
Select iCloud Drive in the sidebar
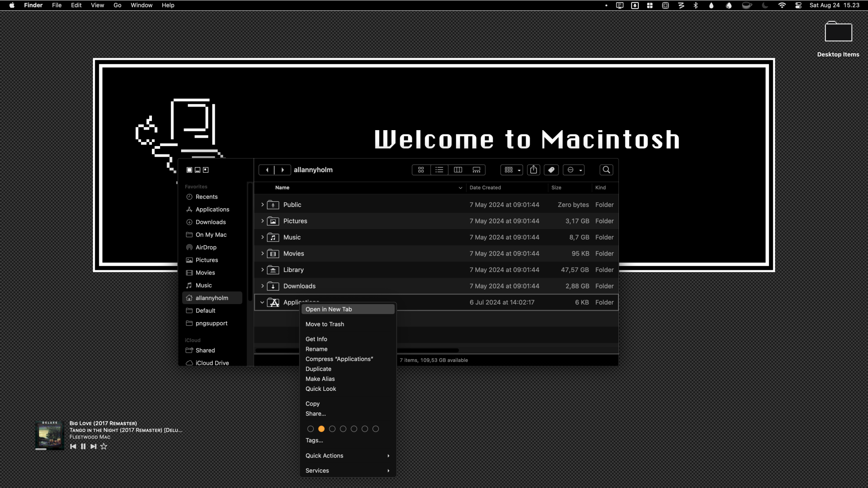(x=211, y=363)
